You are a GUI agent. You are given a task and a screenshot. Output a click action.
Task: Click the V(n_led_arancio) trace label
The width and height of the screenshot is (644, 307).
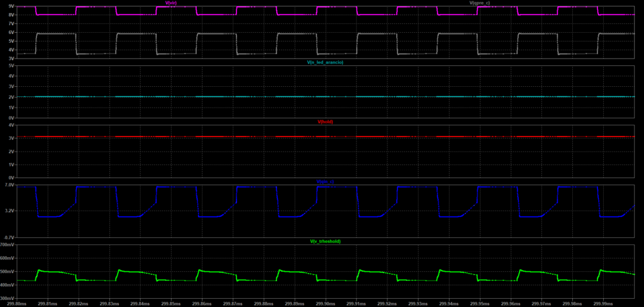click(325, 62)
